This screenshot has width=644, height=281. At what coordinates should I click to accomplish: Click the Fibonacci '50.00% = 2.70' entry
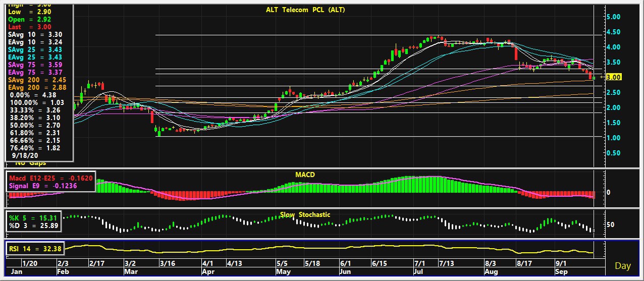point(35,125)
